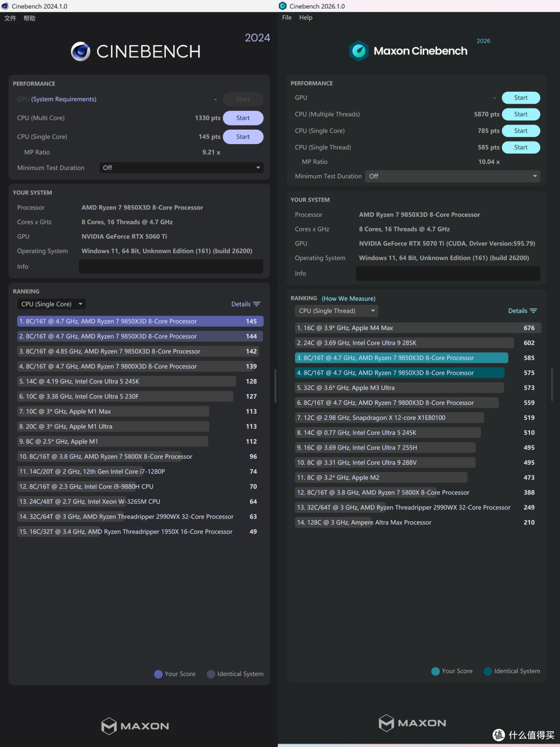Start CPU (Multi Core) test in Cinebench 2024
The width and height of the screenshot is (560, 747).
click(243, 118)
